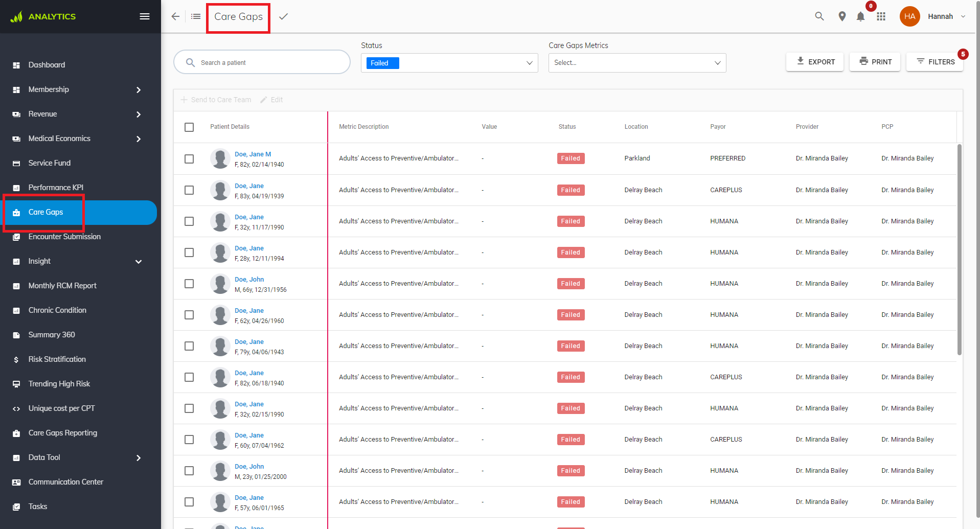This screenshot has width=980, height=529.
Task: Select checkbox for patient born 04/19/1939
Action: (189, 190)
